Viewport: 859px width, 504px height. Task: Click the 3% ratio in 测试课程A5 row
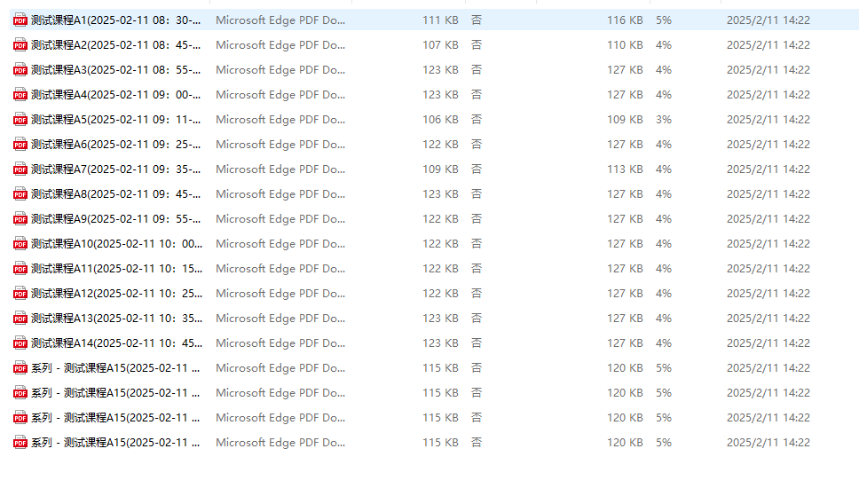(x=664, y=120)
